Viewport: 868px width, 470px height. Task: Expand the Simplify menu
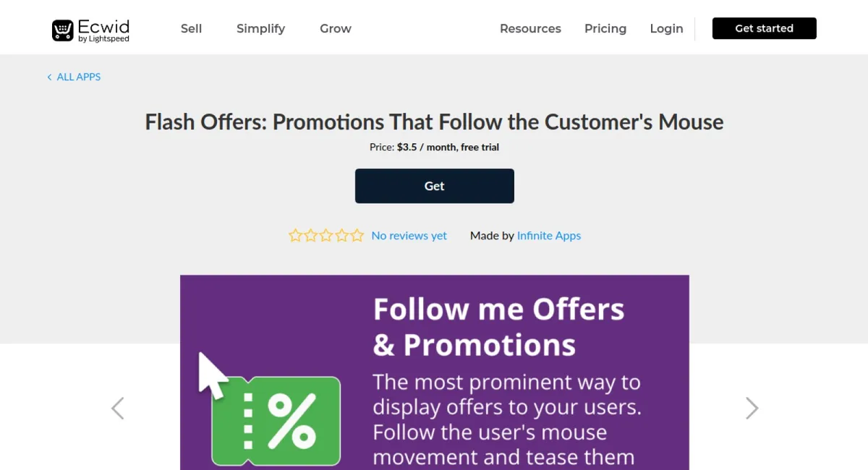260,29
